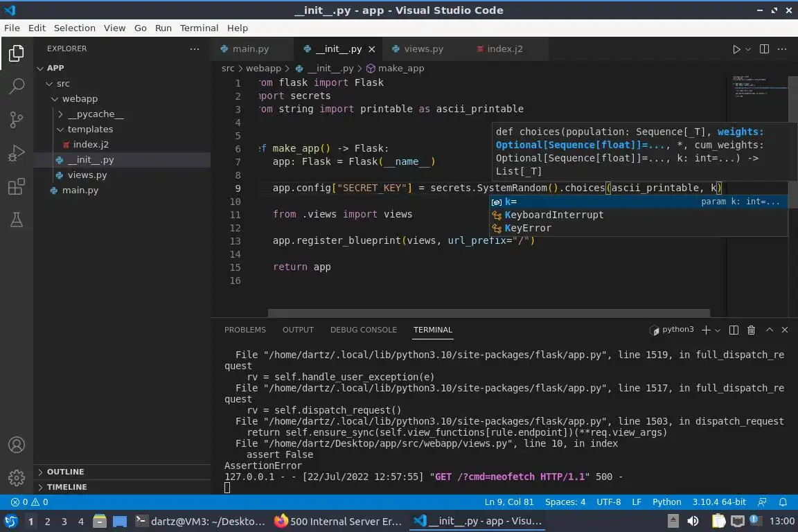The width and height of the screenshot is (798, 532).
Task: Open views.py in the explorer tree
Action: click(x=122, y=175)
